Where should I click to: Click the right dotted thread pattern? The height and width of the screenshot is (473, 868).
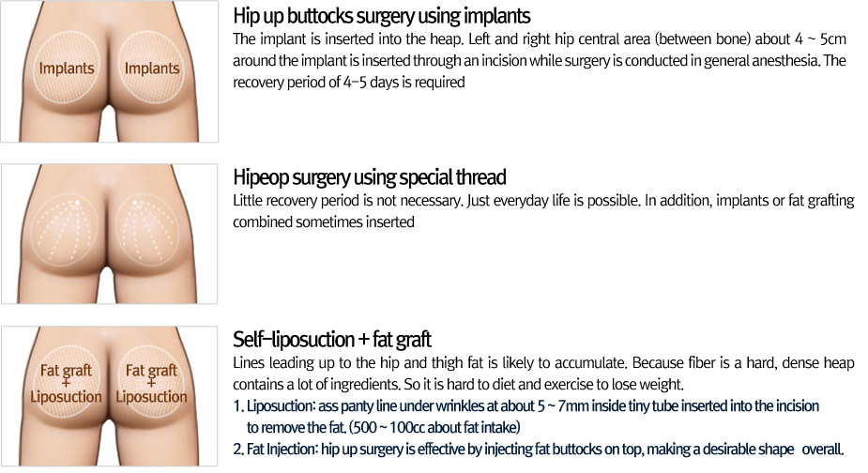[151, 233]
